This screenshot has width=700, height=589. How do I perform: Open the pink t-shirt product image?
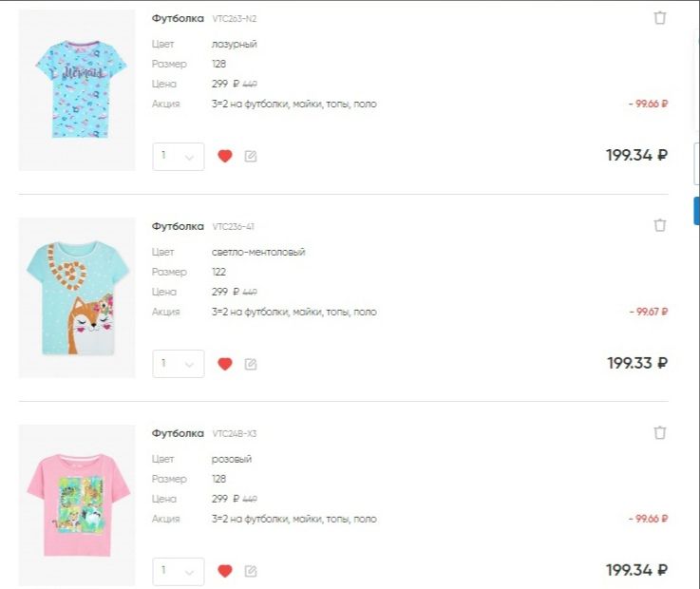(77, 504)
